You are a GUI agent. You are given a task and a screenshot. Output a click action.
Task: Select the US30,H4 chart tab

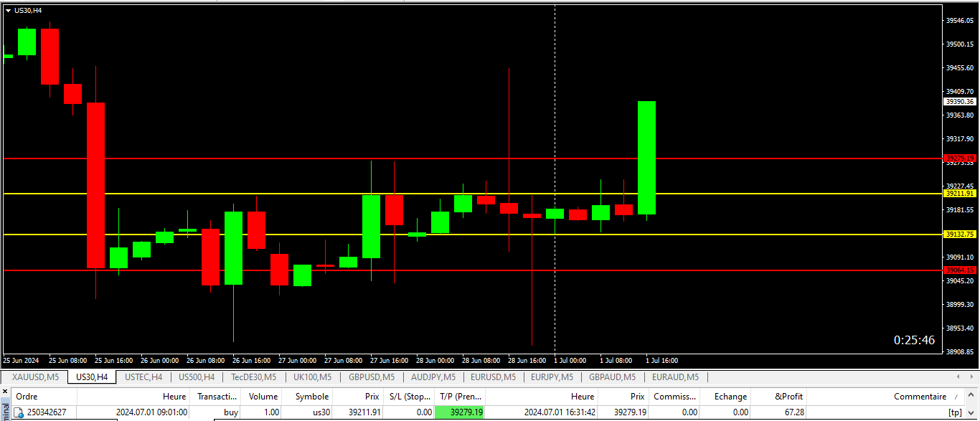(92, 377)
